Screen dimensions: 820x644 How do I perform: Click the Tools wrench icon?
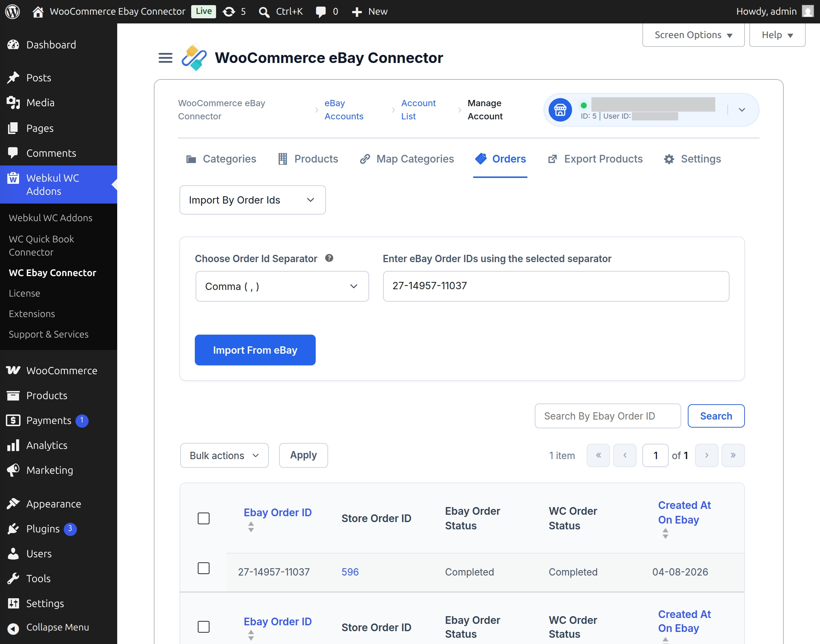tap(13, 578)
